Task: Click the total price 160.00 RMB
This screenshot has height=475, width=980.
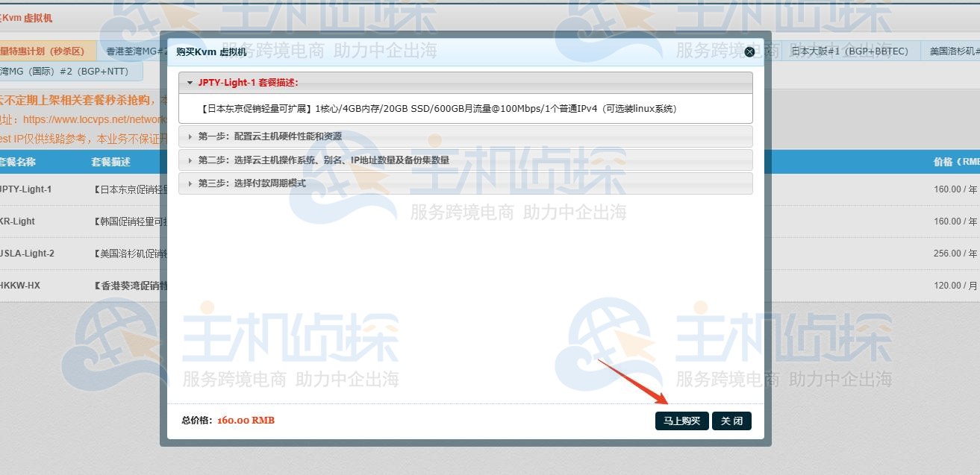Action: pyautogui.click(x=246, y=421)
